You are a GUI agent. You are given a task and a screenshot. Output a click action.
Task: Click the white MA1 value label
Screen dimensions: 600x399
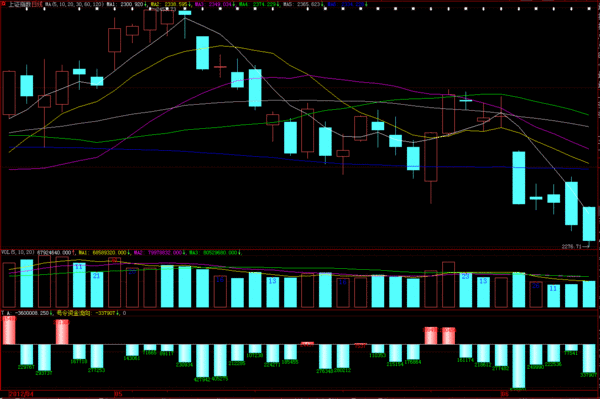[126, 5]
